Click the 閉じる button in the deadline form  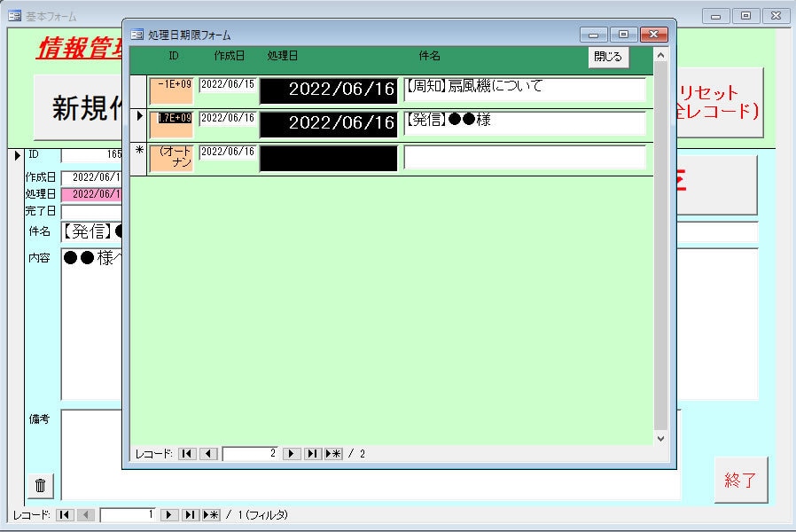tap(608, 57)
